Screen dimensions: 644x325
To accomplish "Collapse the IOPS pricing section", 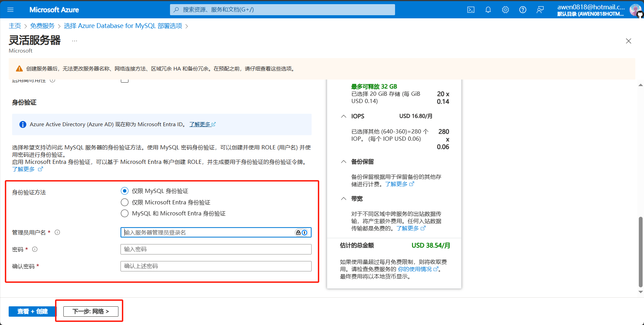I will coord(343,116).
